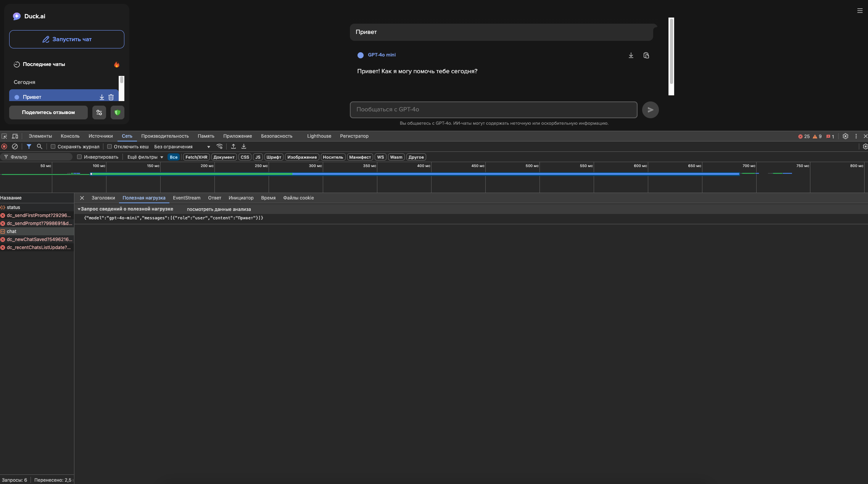This screenshot has width=868, height=484.
Task: Toggle the Fetch/XHR filter chip
Action: point(196,157)
